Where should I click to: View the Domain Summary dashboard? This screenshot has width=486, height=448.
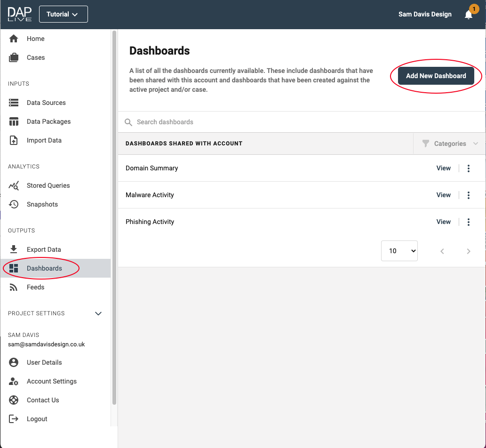[x=443, y=168]
